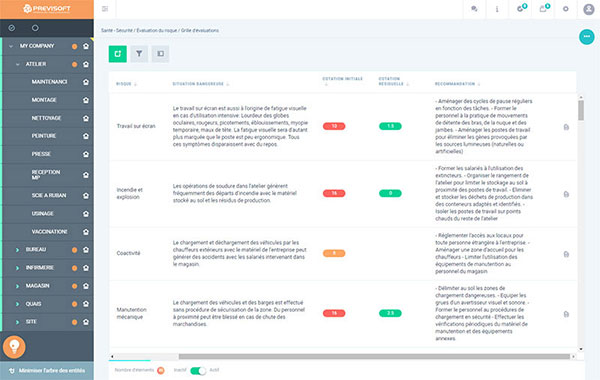Toggle the hamburger menu icon in top bar
This screenshot has width=600, height=380.
tap(105, 9)
